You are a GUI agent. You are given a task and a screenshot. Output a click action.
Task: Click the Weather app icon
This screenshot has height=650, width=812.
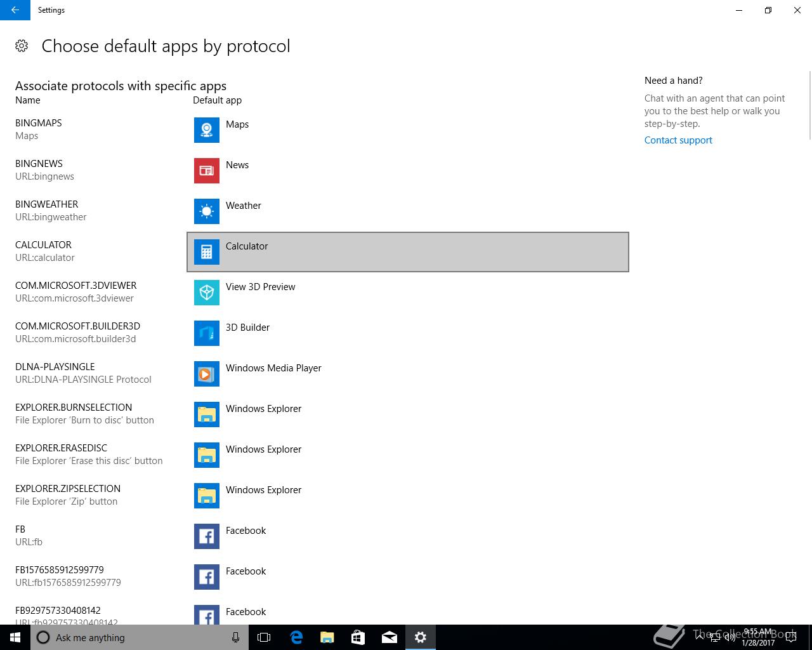coord(207,211)
